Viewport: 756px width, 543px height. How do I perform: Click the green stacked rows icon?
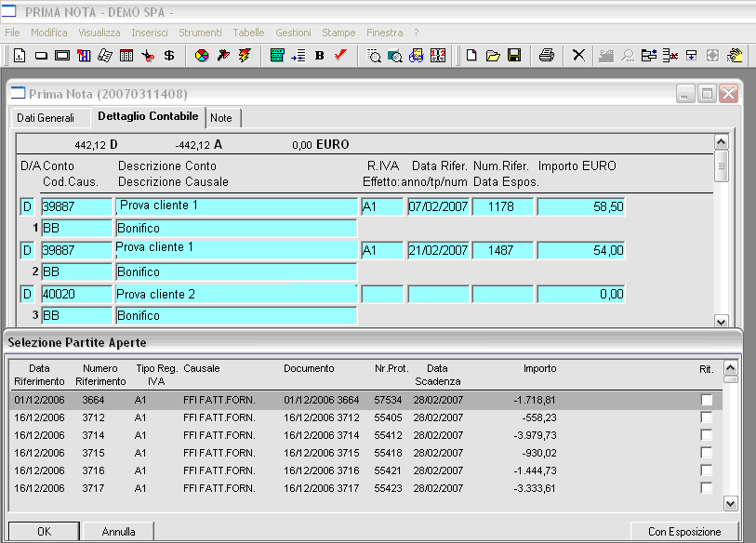(x=277, y=56)
